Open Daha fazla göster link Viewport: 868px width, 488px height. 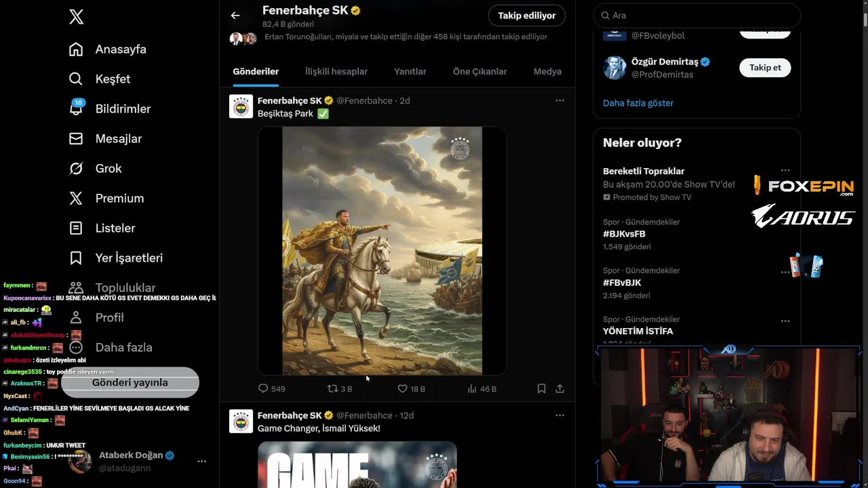[638, 103]
